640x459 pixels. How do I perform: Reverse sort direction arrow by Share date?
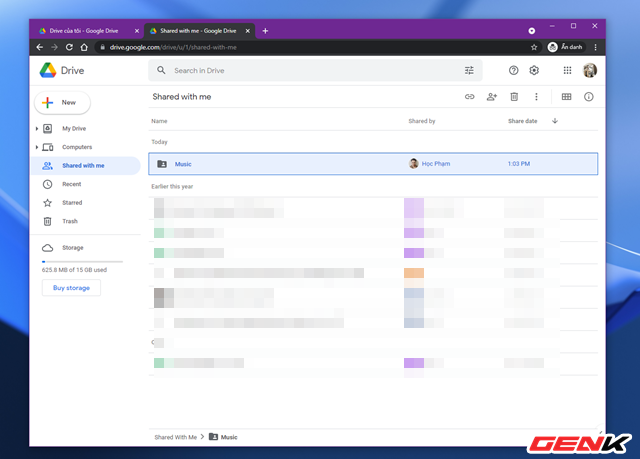coord(555,121)
